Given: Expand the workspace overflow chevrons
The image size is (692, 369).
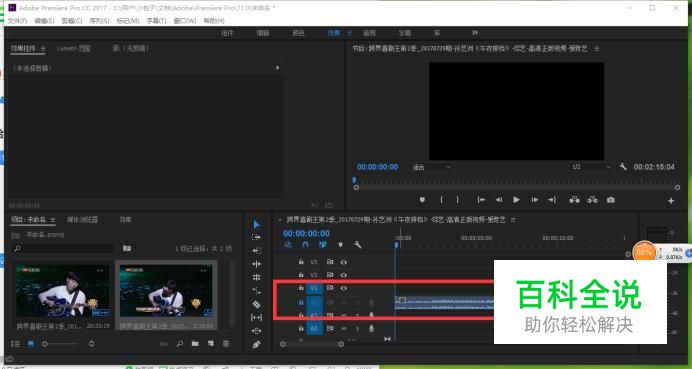Looking at the screenshot, I should (x=475, y=33).
